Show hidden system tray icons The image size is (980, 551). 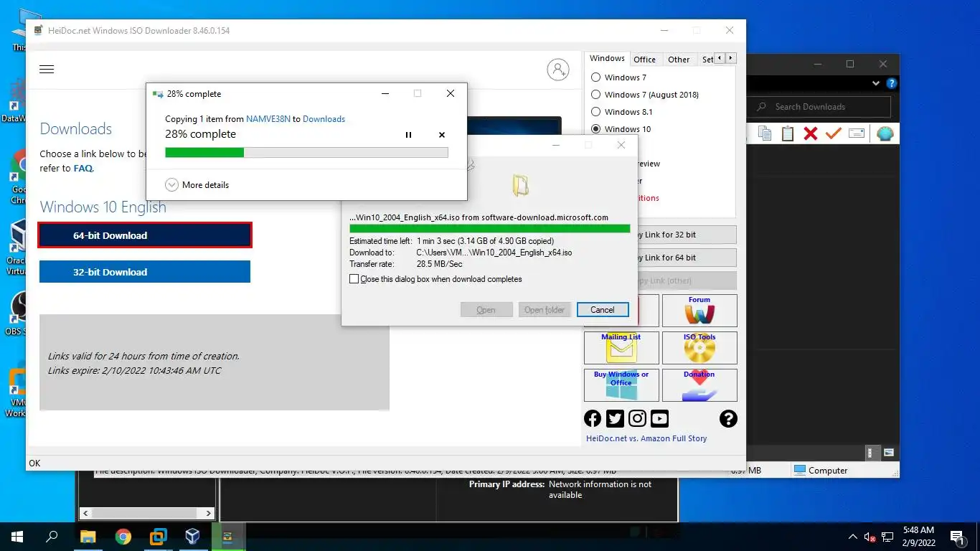click(x=853, y=536)
